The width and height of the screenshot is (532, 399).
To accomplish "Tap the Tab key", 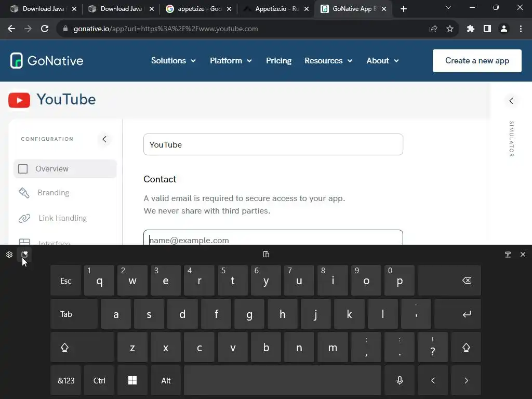I will point(74,314).
